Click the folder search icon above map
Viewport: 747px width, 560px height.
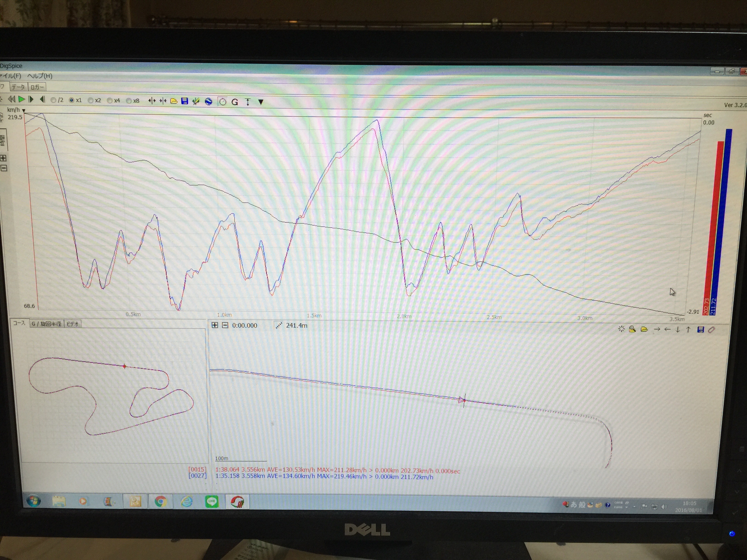(x=632, y=329)
